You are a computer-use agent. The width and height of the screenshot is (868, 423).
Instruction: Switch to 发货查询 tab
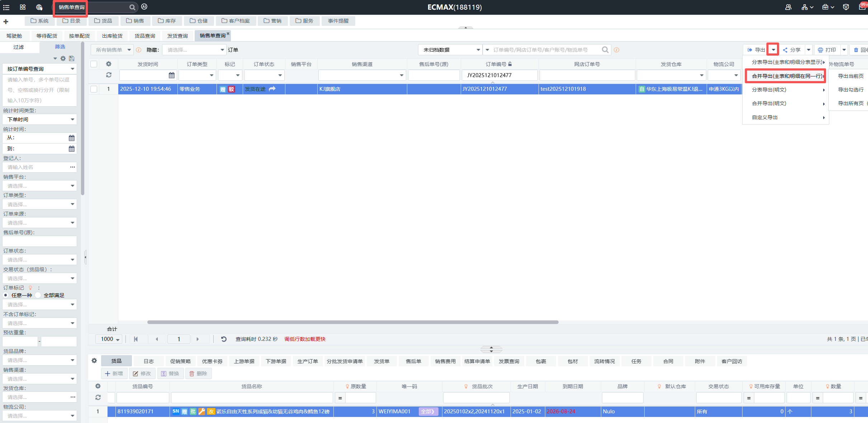point(177,36)
